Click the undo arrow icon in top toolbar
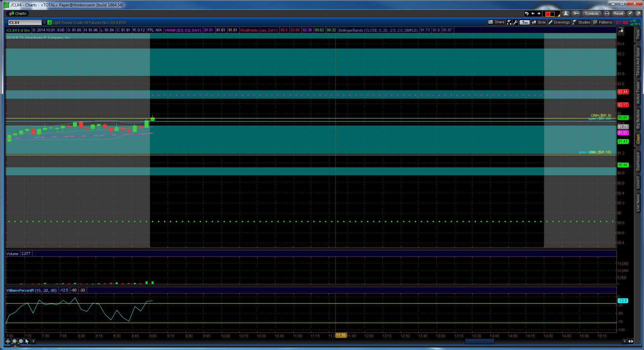 526,13
